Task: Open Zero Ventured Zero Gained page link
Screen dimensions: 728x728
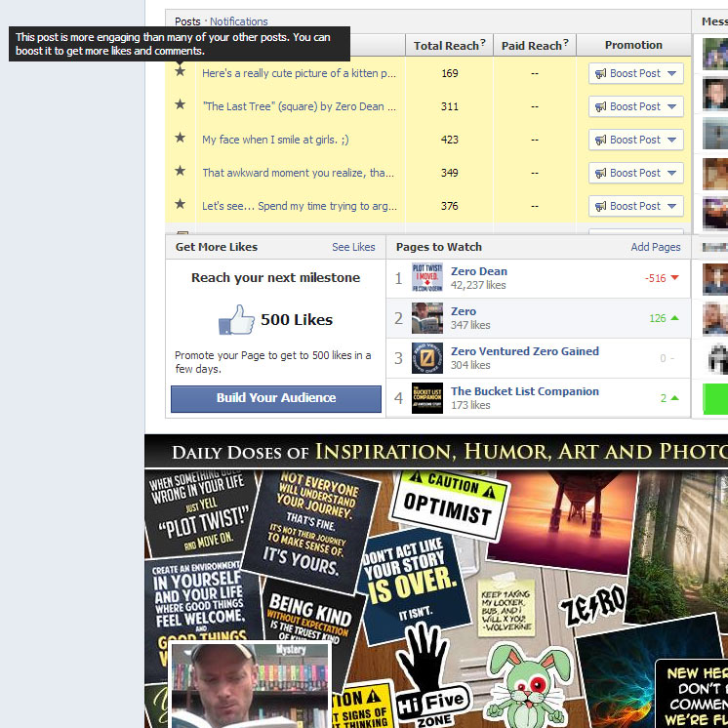Action: pos(525,351)
